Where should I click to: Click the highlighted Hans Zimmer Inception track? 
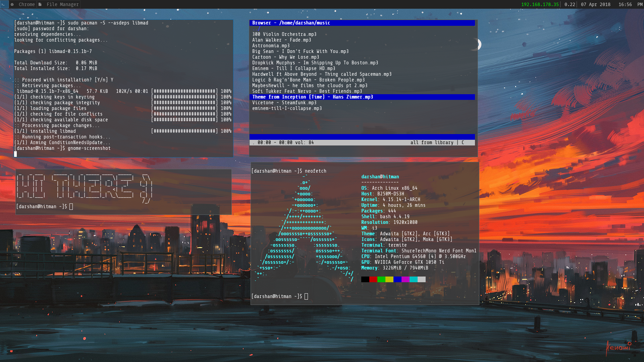point(312,97)
